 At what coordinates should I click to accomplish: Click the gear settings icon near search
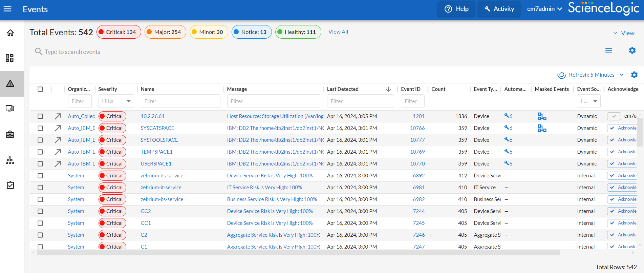[x=632, y=51]
